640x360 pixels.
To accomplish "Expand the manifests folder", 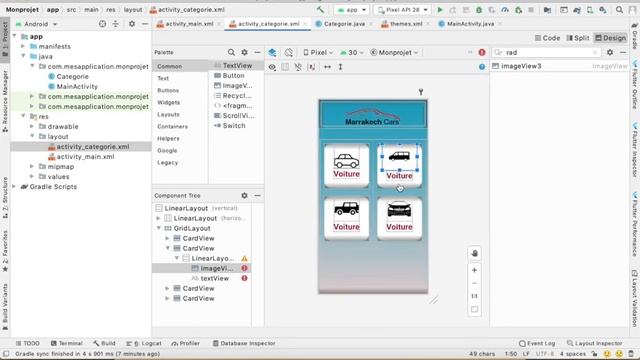I will click(x=23, y=46).
